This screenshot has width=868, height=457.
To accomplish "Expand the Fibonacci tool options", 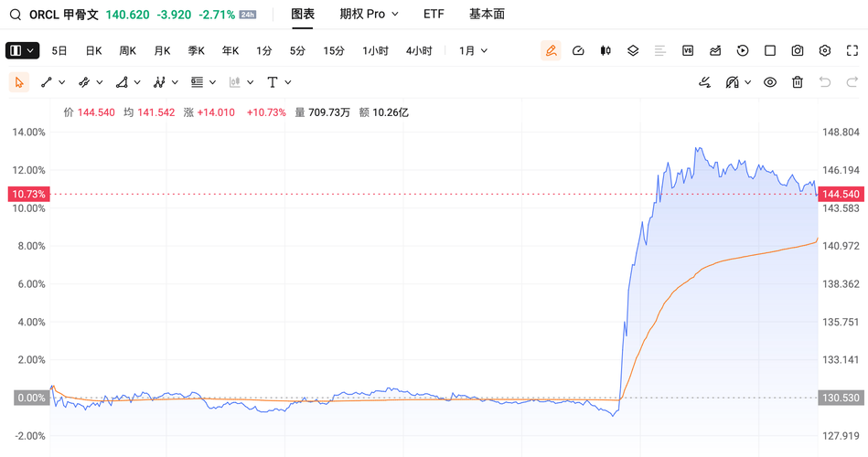I will [x=212, y=82].
